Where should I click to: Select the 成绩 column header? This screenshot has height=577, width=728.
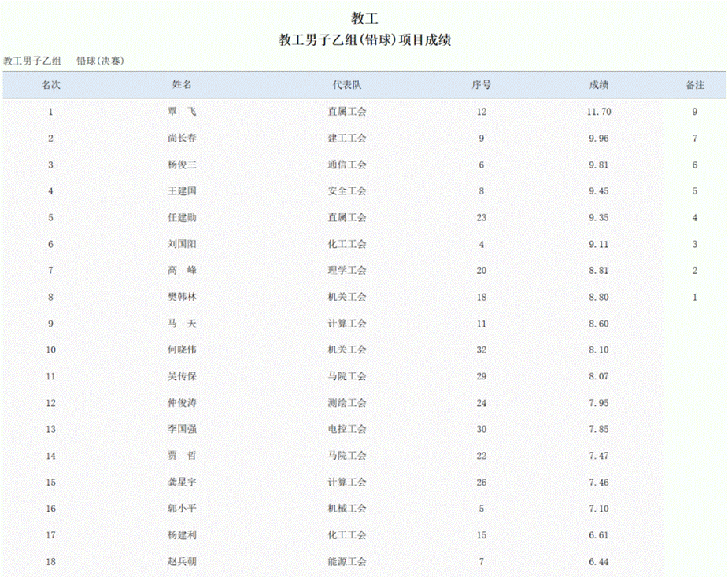click(x=599, y=85)
